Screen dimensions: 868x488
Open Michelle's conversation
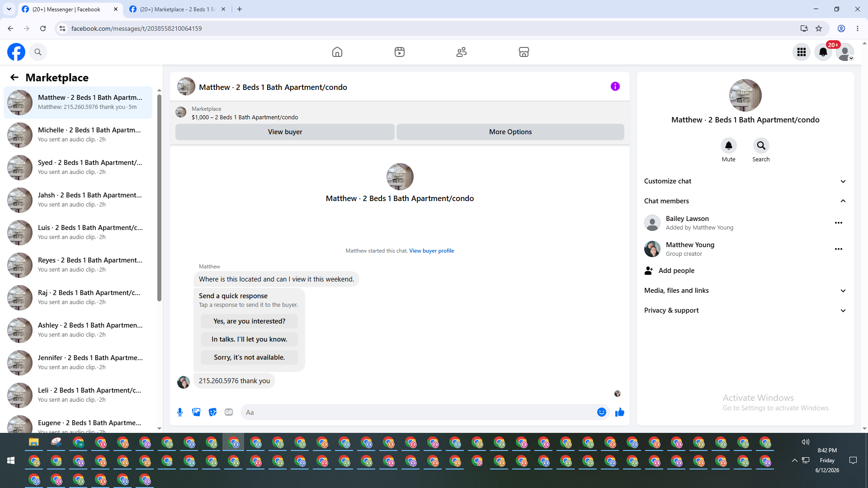click(x=78, y=135)
